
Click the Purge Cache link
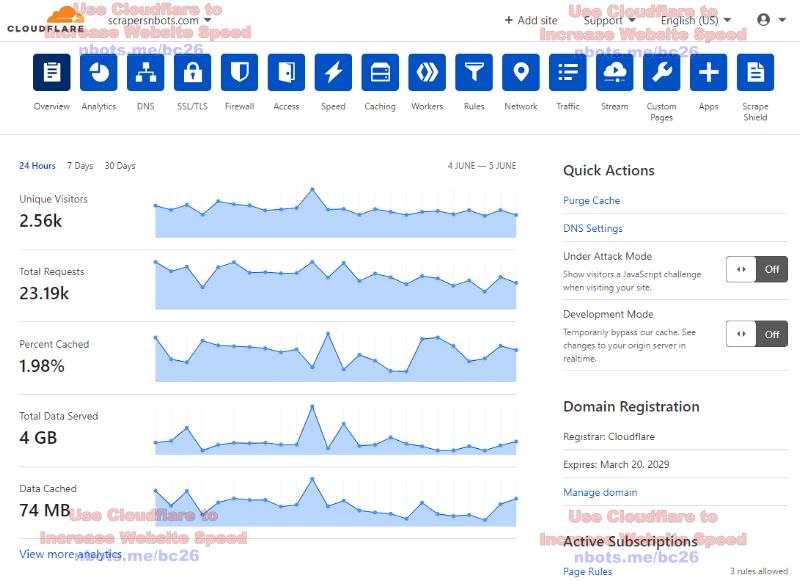click(x=591, y=200)
